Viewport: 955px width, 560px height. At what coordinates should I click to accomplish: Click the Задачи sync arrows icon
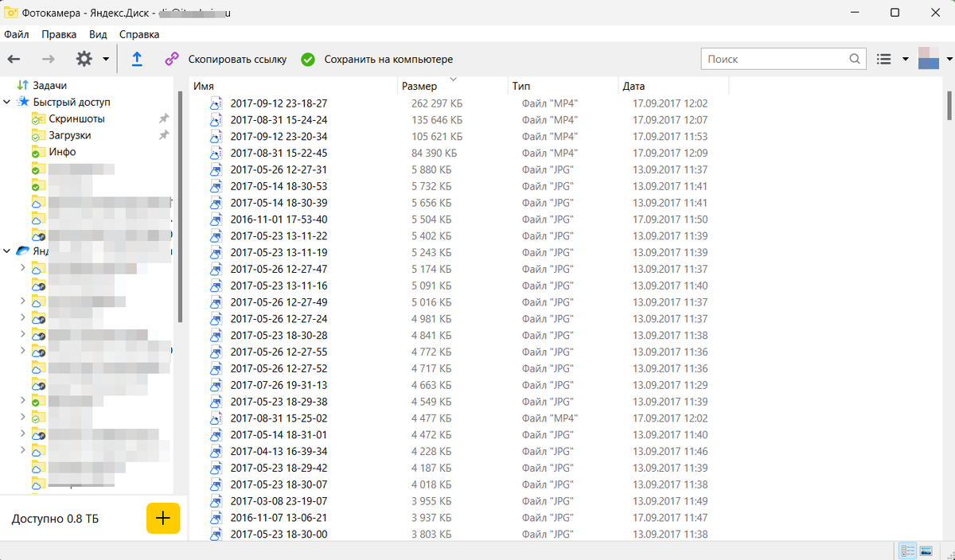22,85
